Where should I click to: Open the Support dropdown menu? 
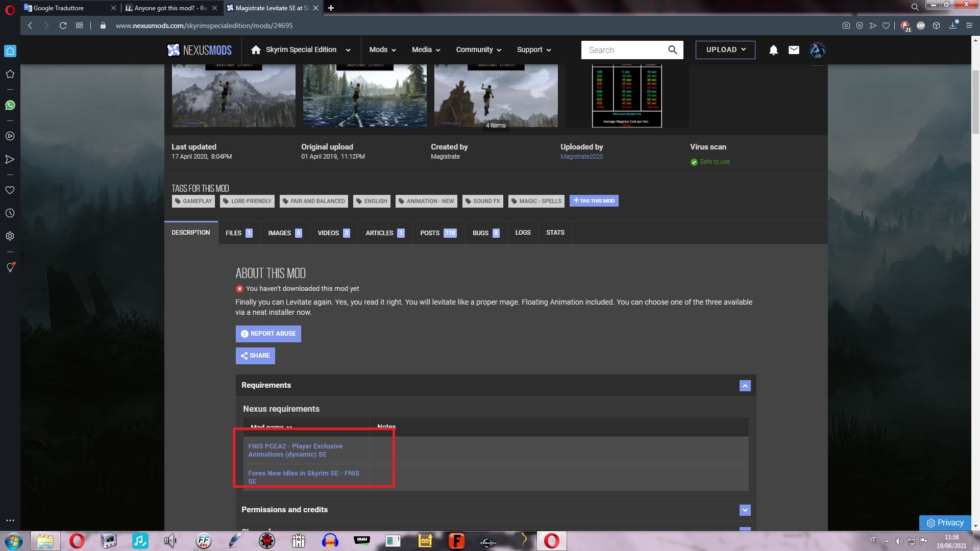click(x=534, y=49)
